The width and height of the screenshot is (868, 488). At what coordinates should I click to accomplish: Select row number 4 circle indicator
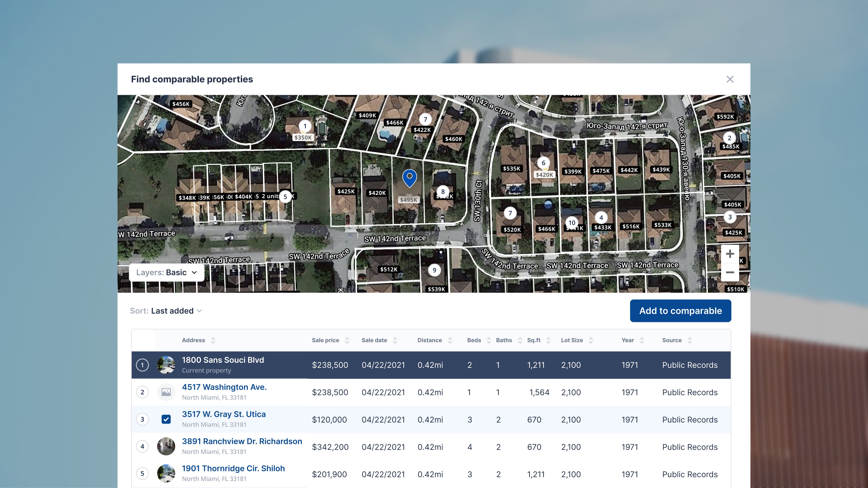(x=142, y=447)
